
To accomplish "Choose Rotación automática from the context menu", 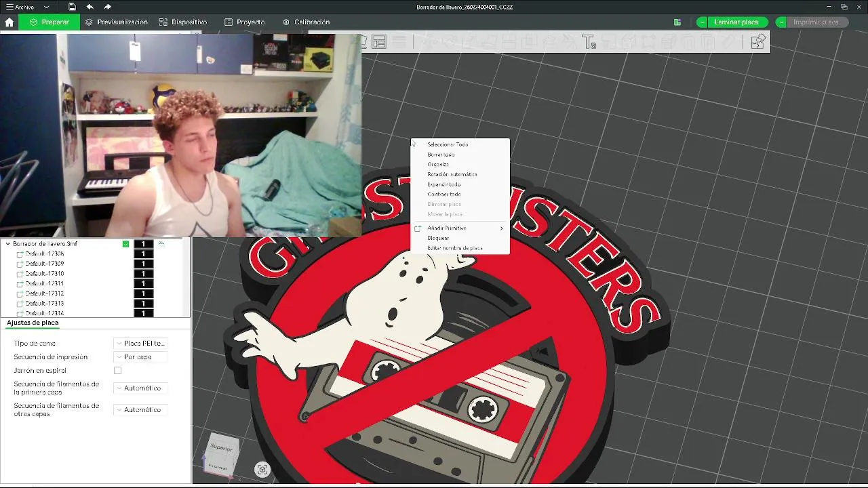I will point(452,174).
